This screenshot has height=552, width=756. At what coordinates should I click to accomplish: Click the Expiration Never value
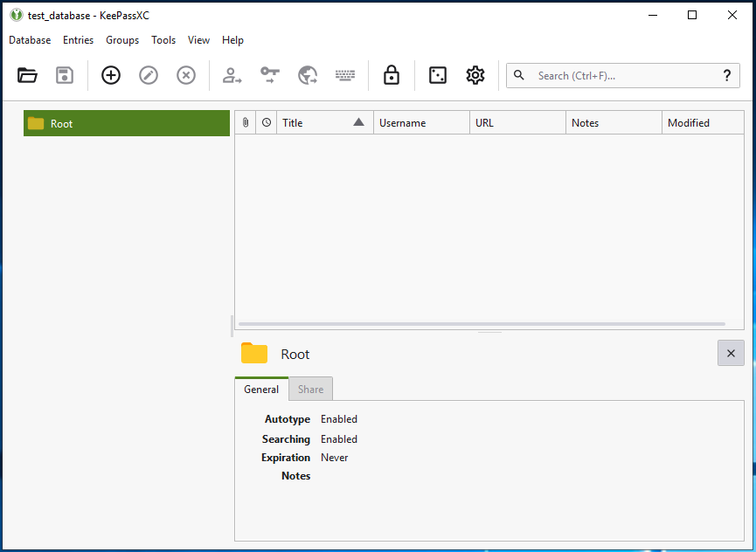(334, 458)
